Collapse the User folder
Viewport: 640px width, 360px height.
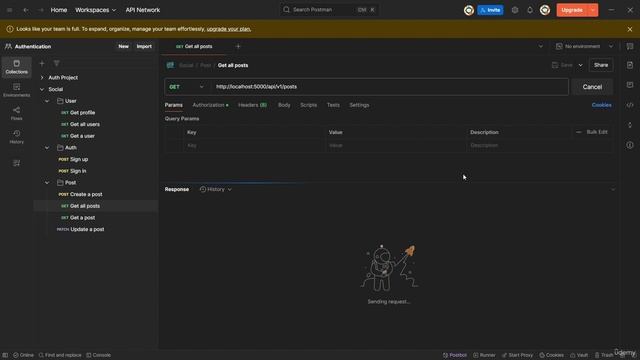(x=47, y=101)
